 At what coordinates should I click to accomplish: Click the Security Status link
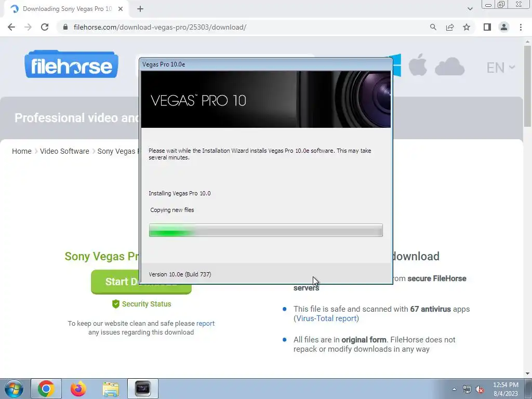(141, 304)
